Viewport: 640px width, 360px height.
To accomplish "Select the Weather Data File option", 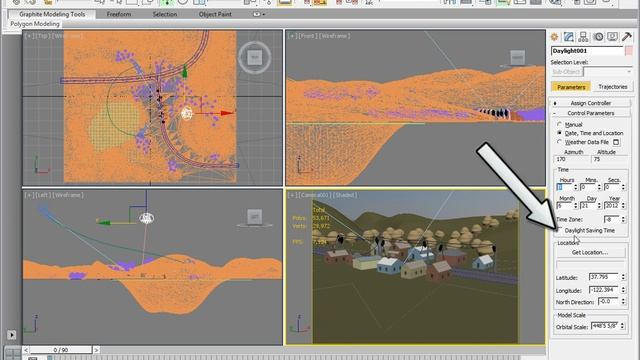I will pyautogui.click(x=559, y=142).
